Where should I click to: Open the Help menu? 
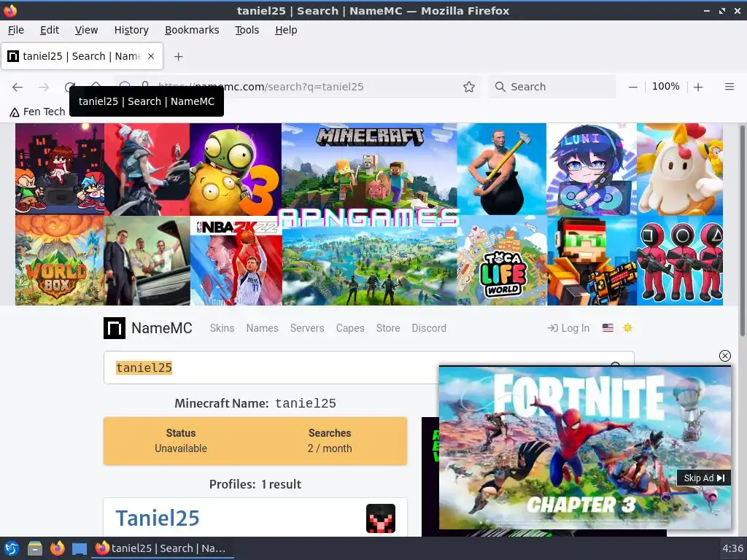pyautogui.click(x=286, y=30)
